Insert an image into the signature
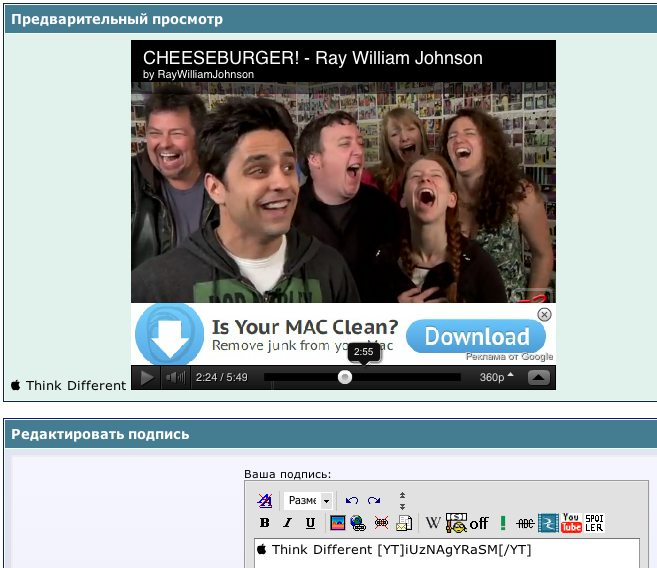Screen dimensions: 657x568 click(337, 523)
